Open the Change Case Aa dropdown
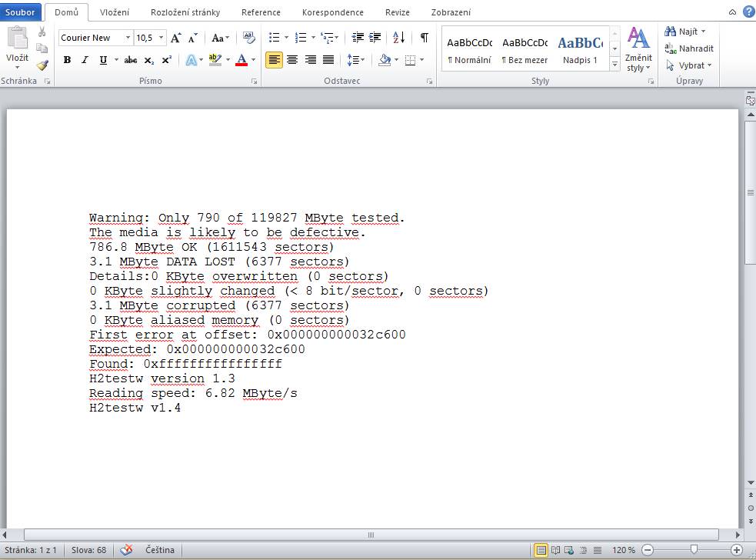 click(x=220, y=38)
